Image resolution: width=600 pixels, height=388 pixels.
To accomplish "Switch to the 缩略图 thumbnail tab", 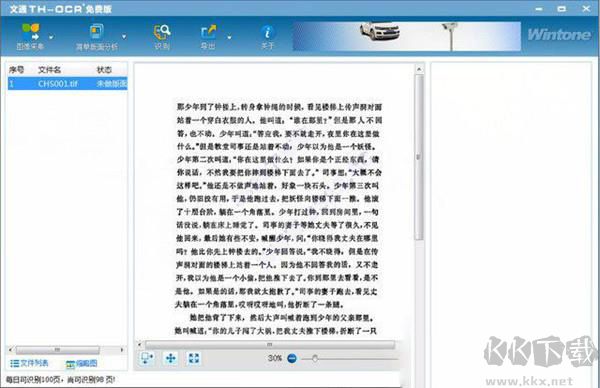I will 82,364.
